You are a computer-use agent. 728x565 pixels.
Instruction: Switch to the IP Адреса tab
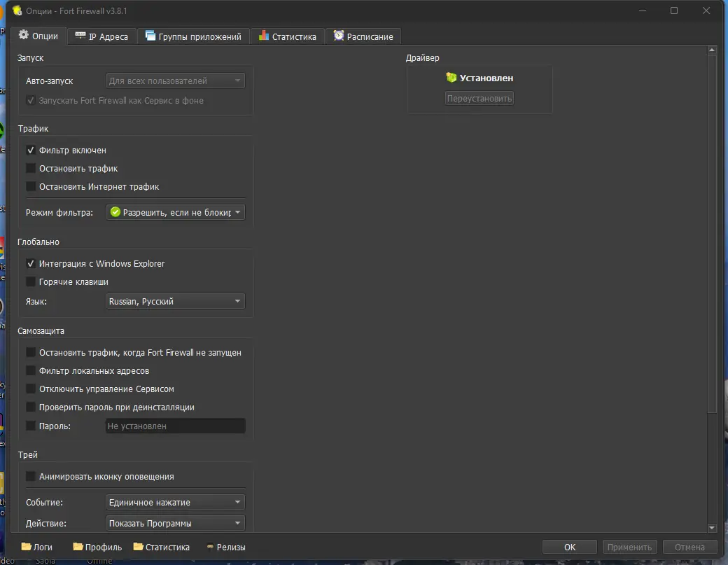point(102,36)
